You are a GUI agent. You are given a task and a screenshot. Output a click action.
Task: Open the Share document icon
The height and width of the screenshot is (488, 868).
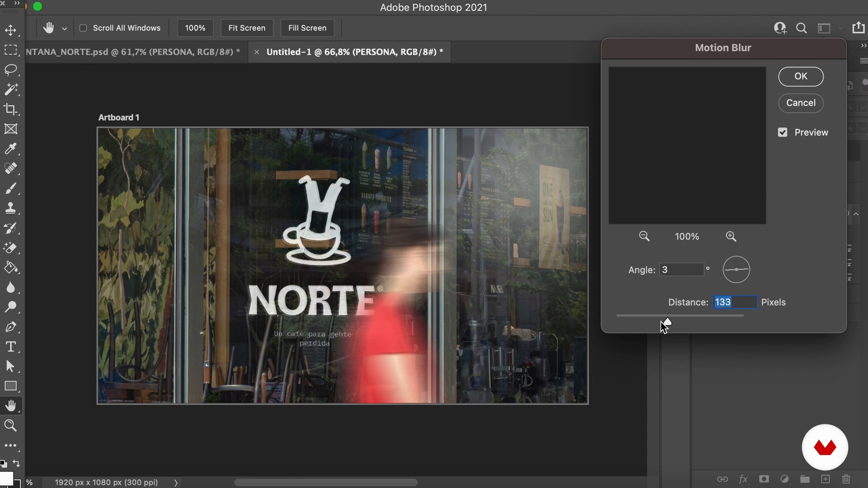coord(859,28)
